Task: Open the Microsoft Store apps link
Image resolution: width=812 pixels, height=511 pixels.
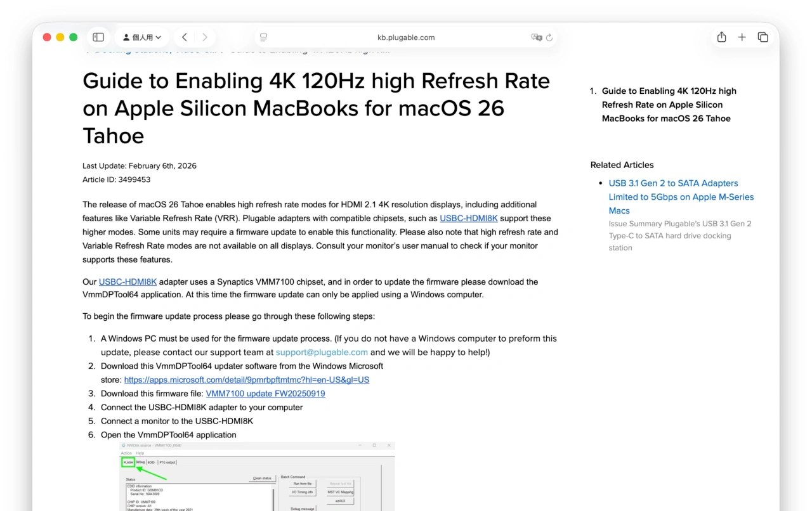Action: (246, 380)
